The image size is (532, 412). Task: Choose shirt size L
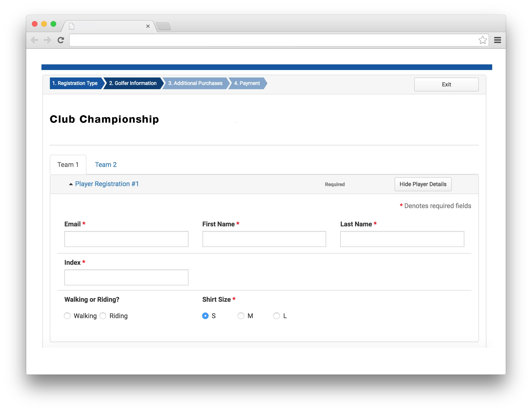[x=277, y=316]
